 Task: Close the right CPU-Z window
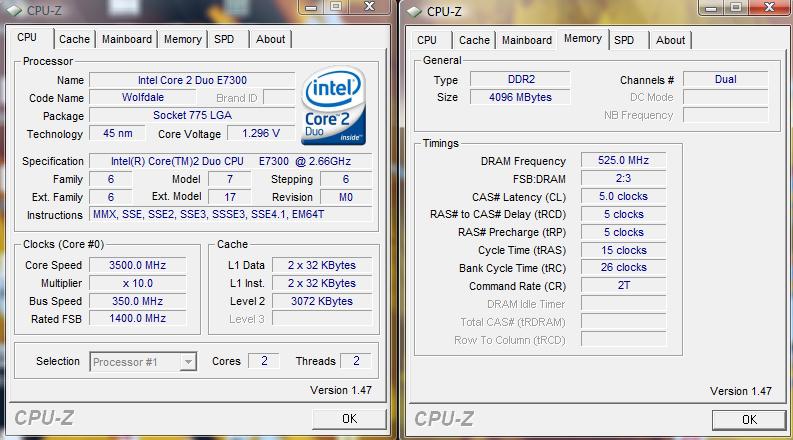[x=770, y=7]
